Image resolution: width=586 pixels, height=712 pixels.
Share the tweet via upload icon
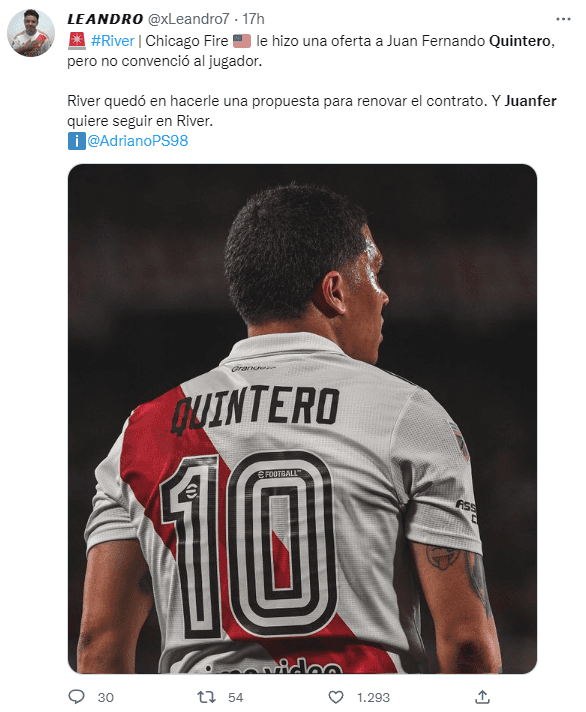click(482, 697)
